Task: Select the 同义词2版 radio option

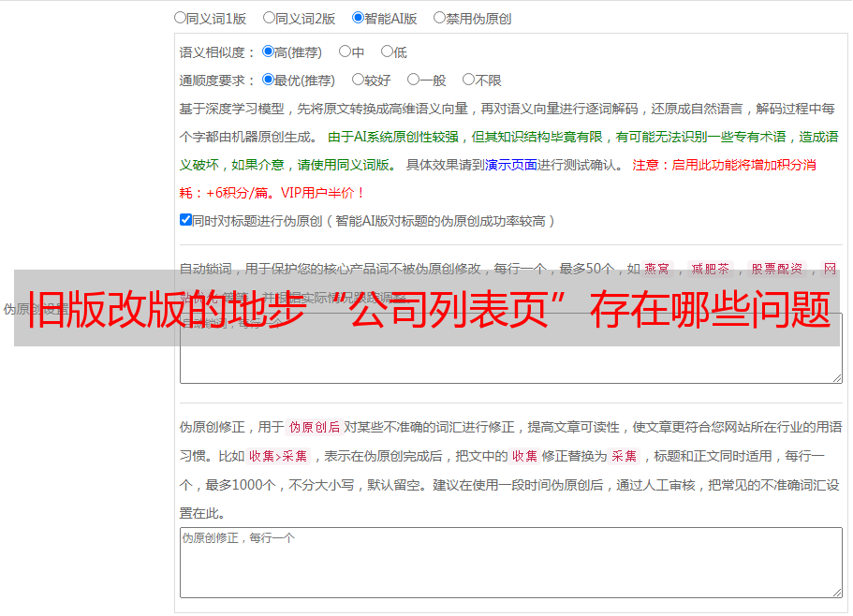Action: tap(269, 18)
